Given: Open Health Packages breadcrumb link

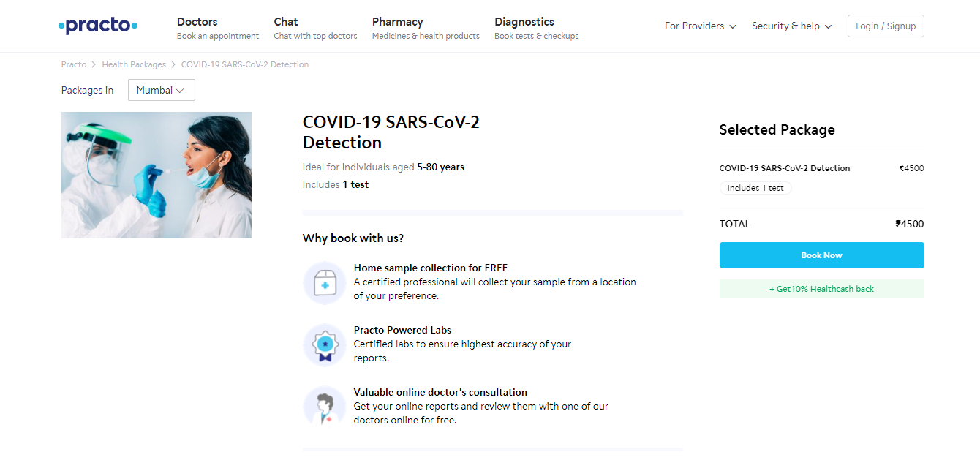Looking at the screenshot, I should coord(134,64).
